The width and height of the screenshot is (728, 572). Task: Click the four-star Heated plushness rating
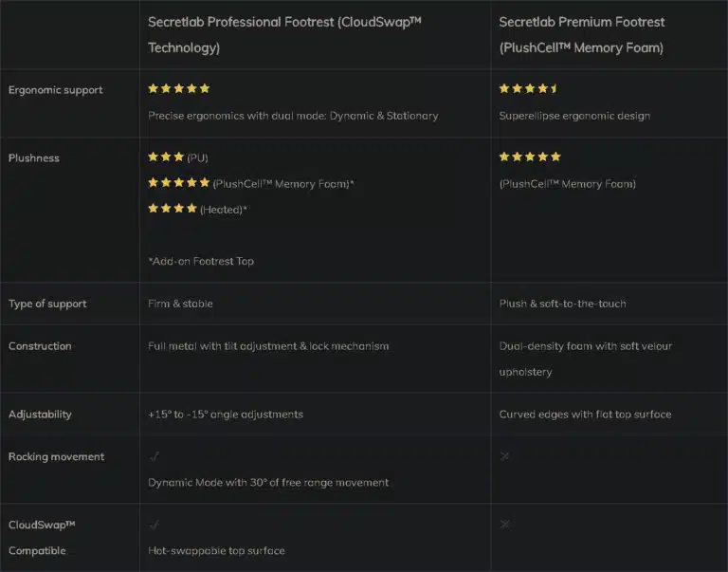point(173,209)
